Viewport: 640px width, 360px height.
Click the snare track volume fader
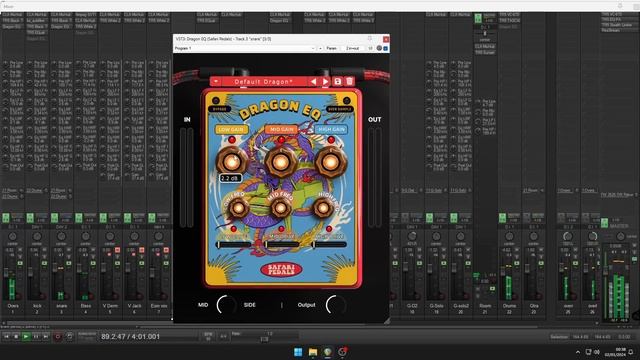[55, 268]
